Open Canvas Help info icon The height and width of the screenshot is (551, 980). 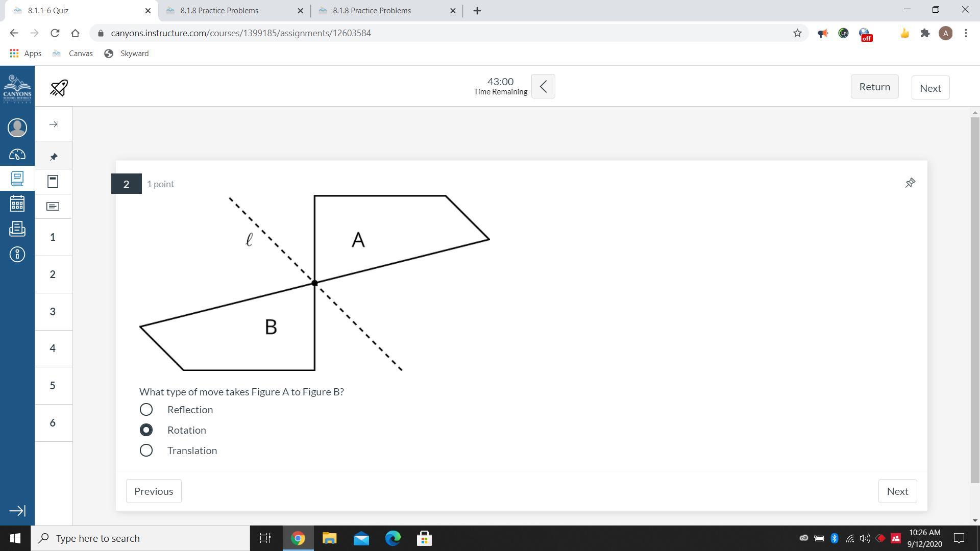pos(17,254)
